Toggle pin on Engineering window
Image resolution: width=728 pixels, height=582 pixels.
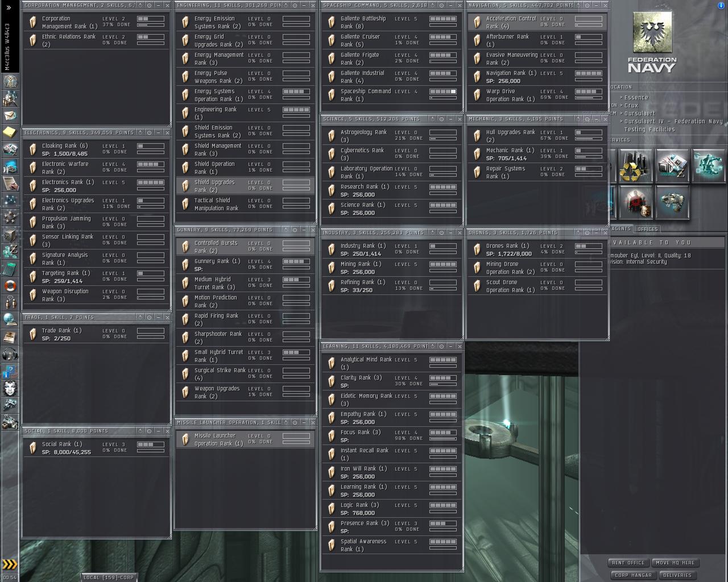click(x=295, y=5)
